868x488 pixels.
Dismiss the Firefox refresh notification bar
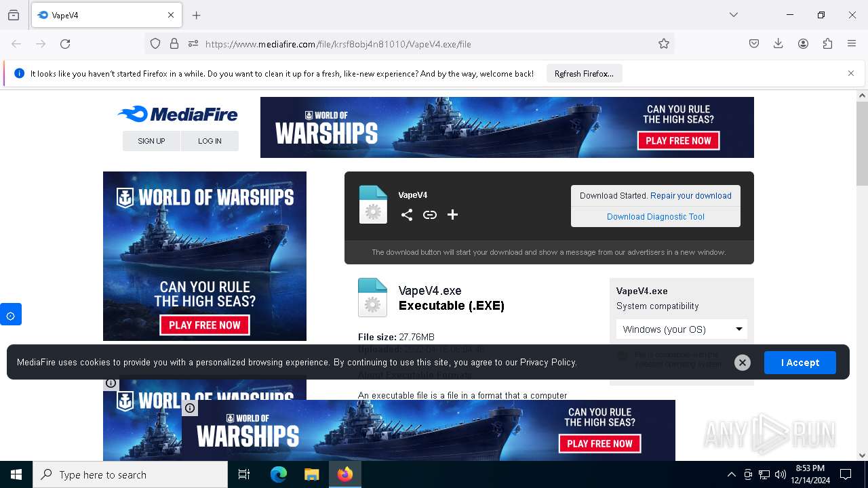click(851, 73)
